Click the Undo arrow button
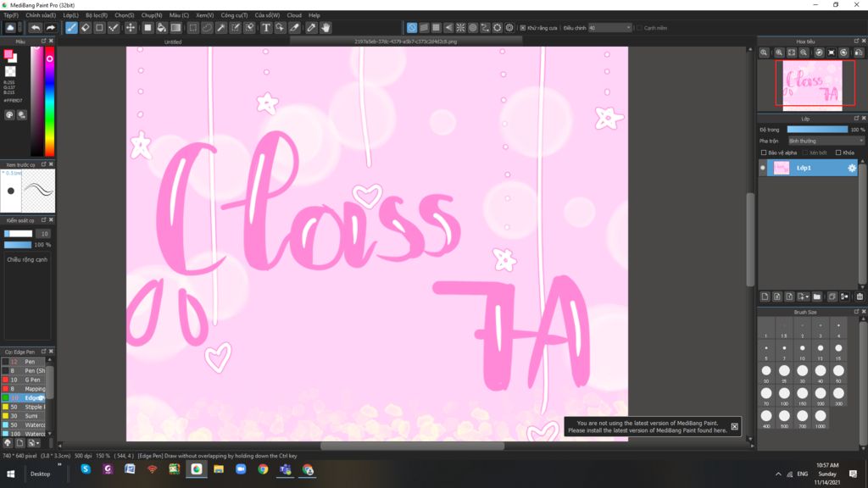Image resolution: width=868 pixels, height=488 pixels. click(x=36, y=28)
